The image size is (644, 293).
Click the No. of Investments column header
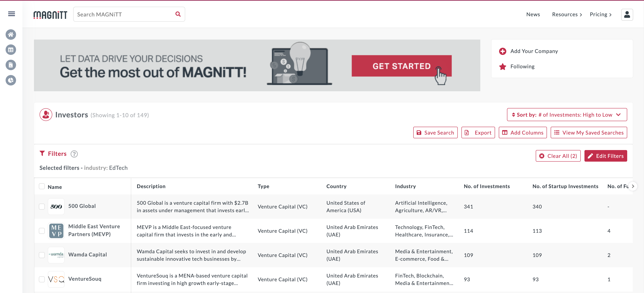tap(486, 186)
